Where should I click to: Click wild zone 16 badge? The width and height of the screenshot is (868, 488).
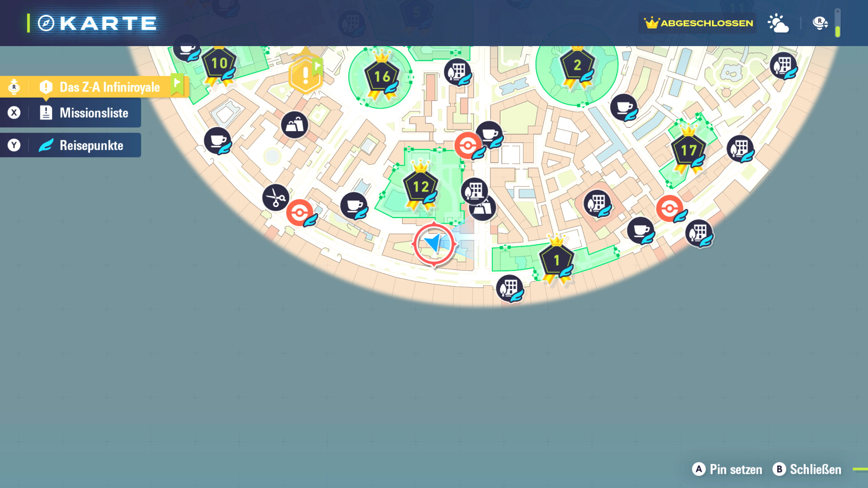click(x=382, y=76)
